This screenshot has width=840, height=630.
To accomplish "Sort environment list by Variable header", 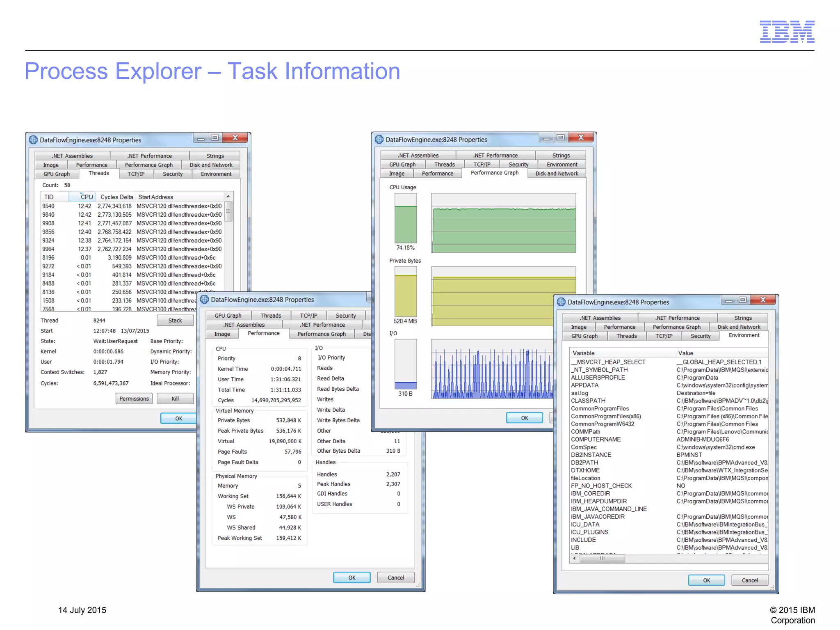I will click(622, 353).
